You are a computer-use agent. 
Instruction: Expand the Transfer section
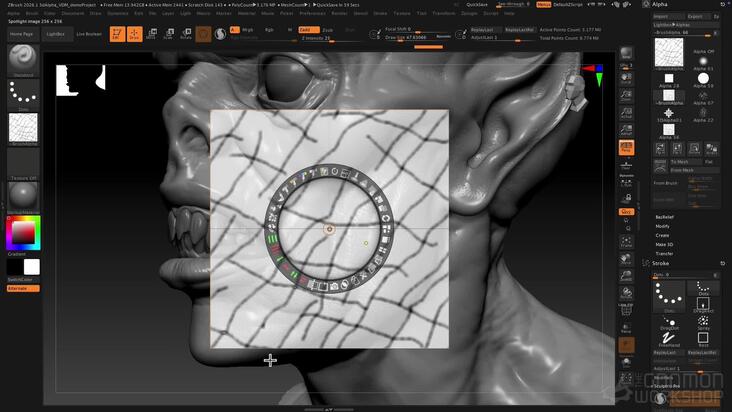coord(664,254)
